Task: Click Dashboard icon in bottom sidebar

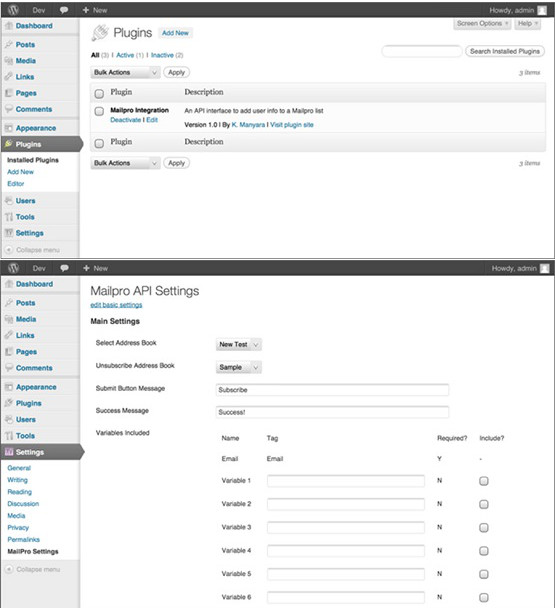Action: pyautogui.click(x=9, y=284)
